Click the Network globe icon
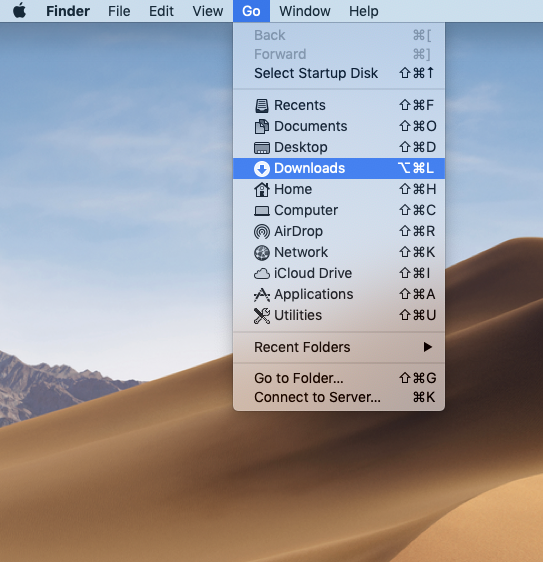Image resolution: width=543 pixels, height=562 pixels. 262,253
